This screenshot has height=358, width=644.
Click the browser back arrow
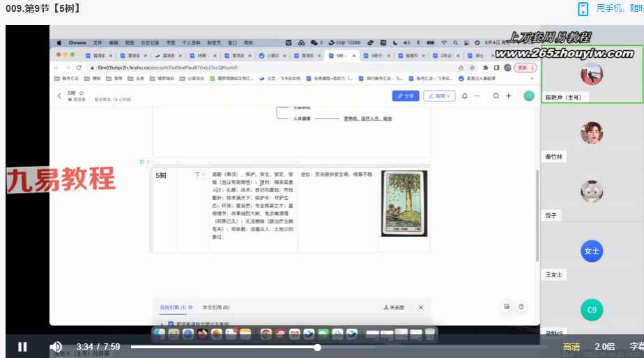[57, 68]
